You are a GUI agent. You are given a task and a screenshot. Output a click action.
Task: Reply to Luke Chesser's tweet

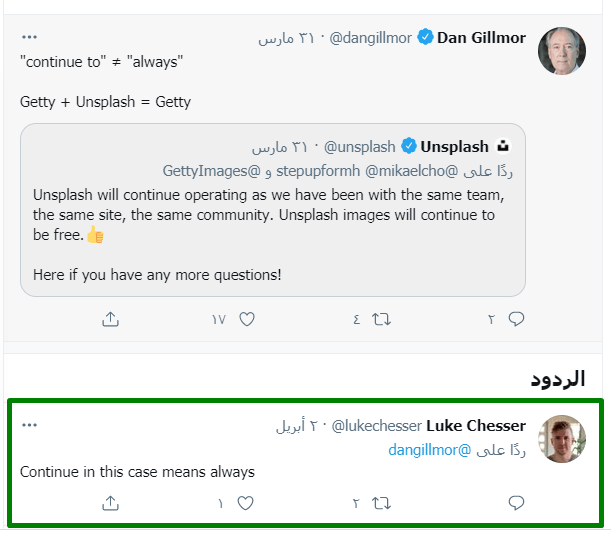517,502
